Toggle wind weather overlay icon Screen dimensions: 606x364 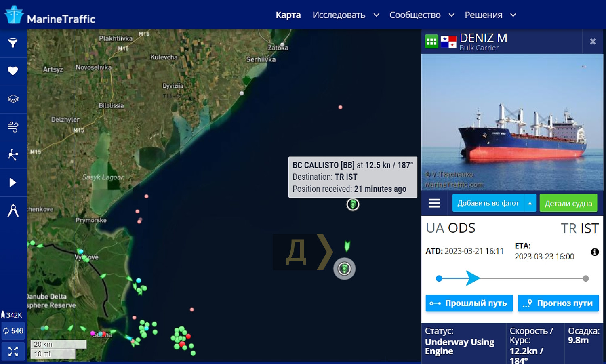pyautogui.click(x=13, y=127)
